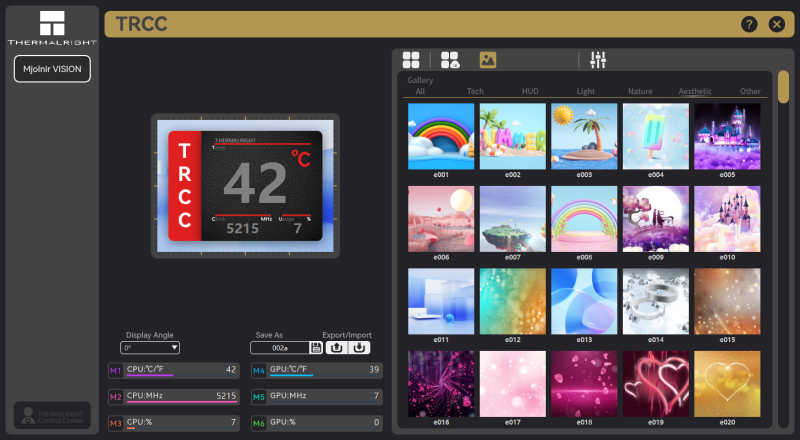This screenshot has width=800, height=440.
Task: Select the Mjolnir VISION device button
Action: pos(52,69)
